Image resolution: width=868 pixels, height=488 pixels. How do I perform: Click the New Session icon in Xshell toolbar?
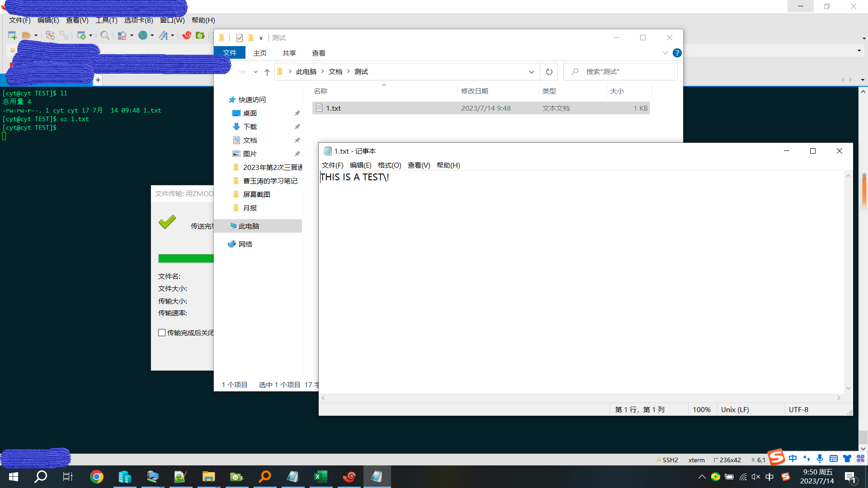pos(12,35)
